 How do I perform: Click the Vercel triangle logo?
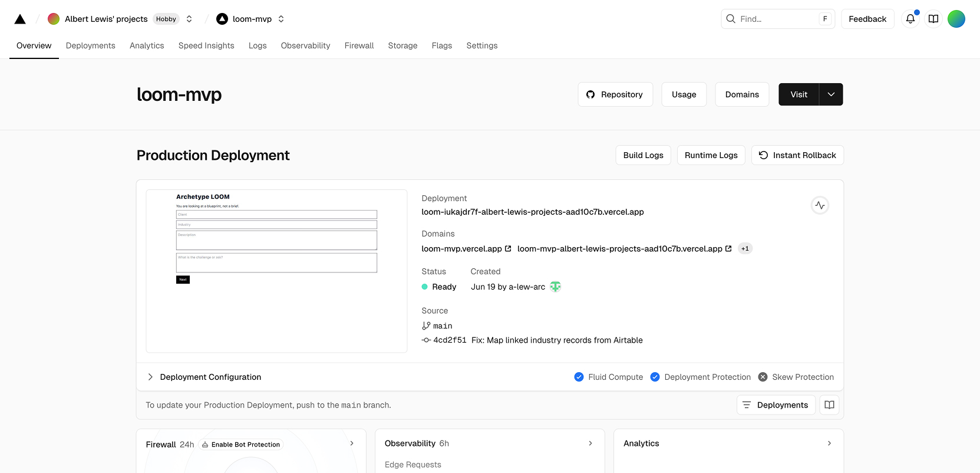pyautogui.click(x=20, y=19)
